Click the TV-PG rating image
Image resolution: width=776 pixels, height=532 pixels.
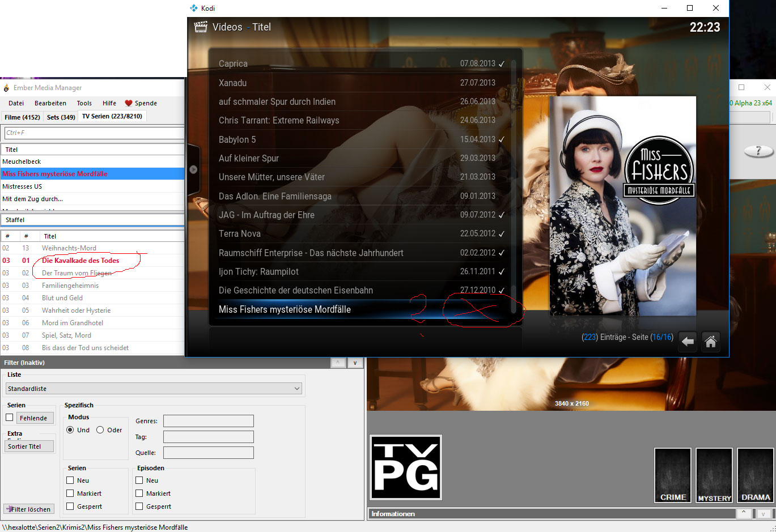tap(406, 467)
